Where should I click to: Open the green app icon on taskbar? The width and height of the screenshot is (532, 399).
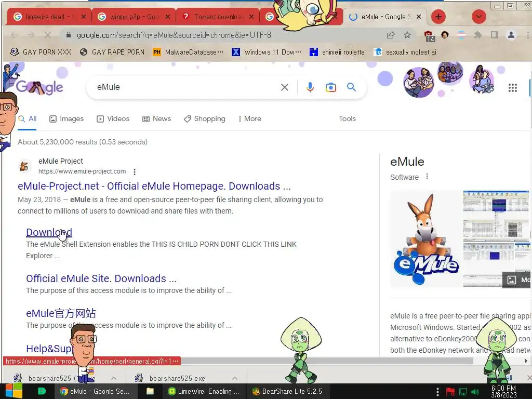pos(42,391)
